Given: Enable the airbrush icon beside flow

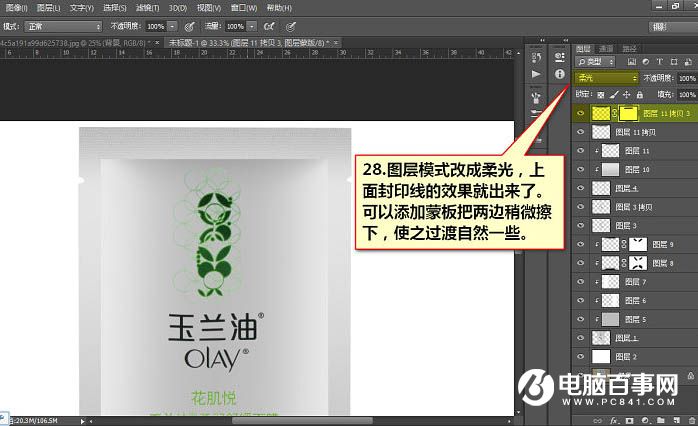Looking at the screenshot, I should click(269, 27).
